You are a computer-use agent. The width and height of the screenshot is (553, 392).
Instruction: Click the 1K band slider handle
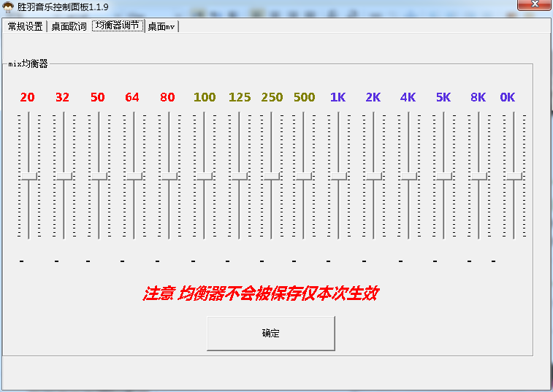click(338, 176)
